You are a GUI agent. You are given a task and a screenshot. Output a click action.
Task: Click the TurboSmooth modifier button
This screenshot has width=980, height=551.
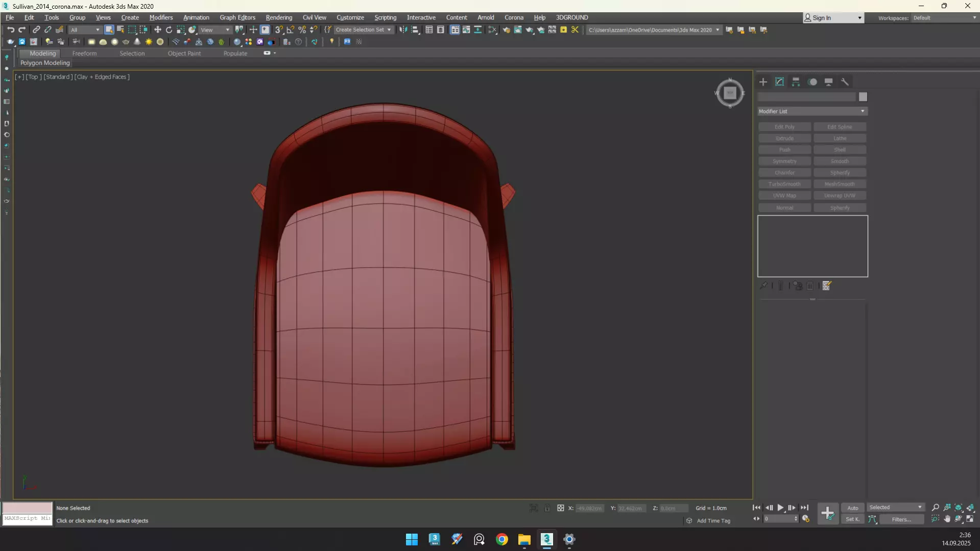coord(784,184)
